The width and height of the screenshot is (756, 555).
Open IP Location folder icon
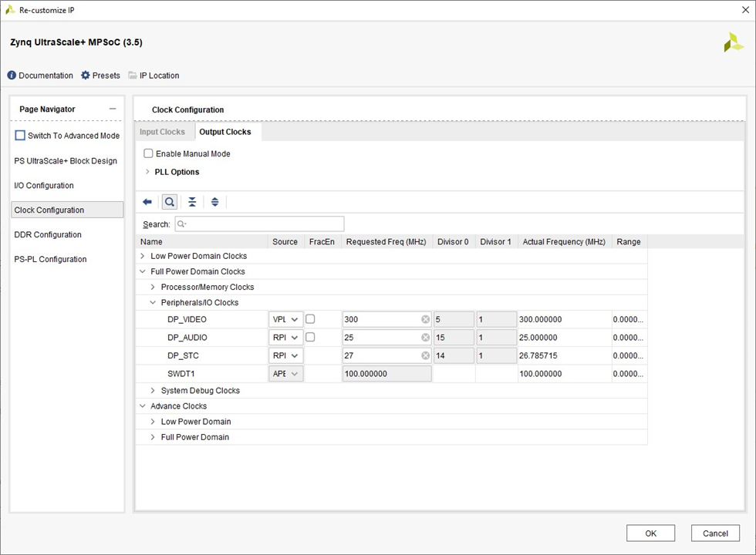coord(133,76)
